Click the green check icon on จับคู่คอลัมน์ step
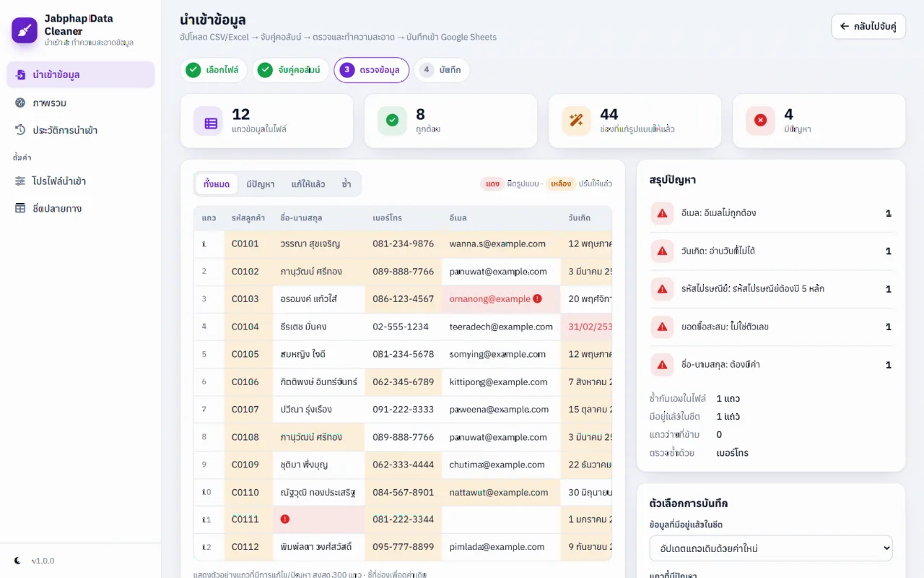924x578 pixels. coord(265,70)
